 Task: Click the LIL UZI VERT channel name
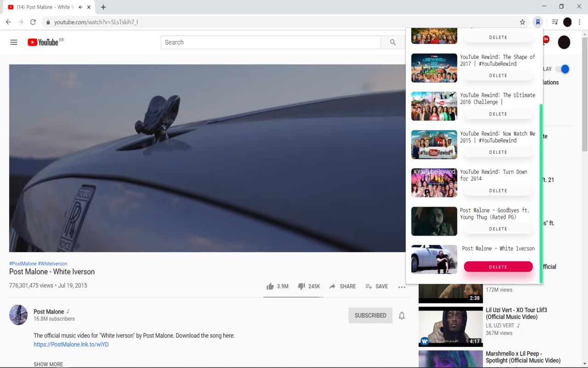[x=500, y=326]
